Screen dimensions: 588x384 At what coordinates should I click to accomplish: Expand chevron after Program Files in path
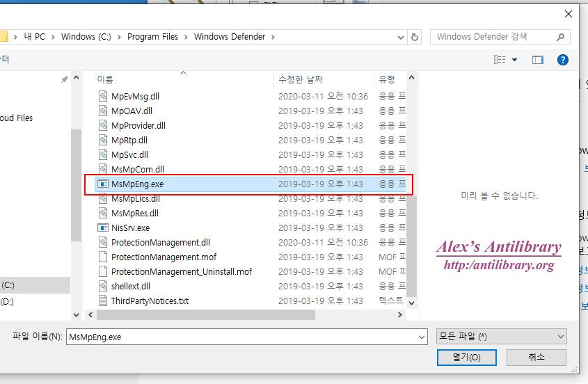click(x=186, y=37)
